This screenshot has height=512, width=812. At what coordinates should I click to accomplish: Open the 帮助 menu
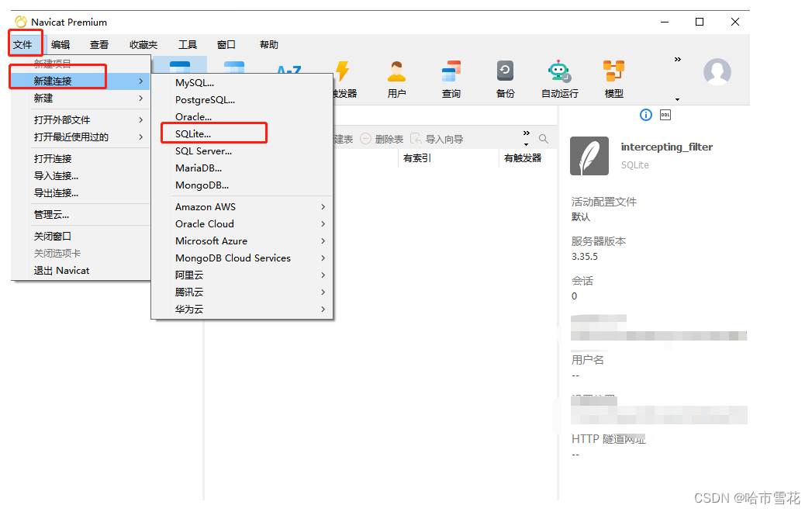point(269,44)
